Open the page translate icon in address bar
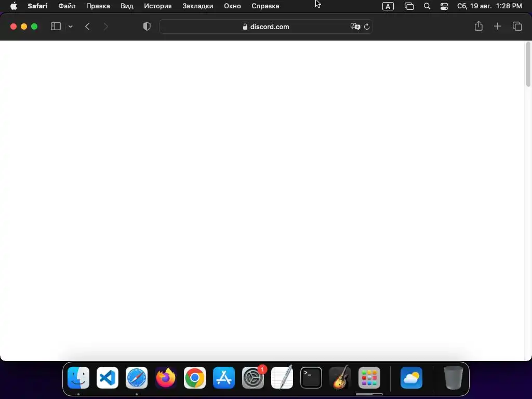The image size is (532, 399). coord(355,26)
